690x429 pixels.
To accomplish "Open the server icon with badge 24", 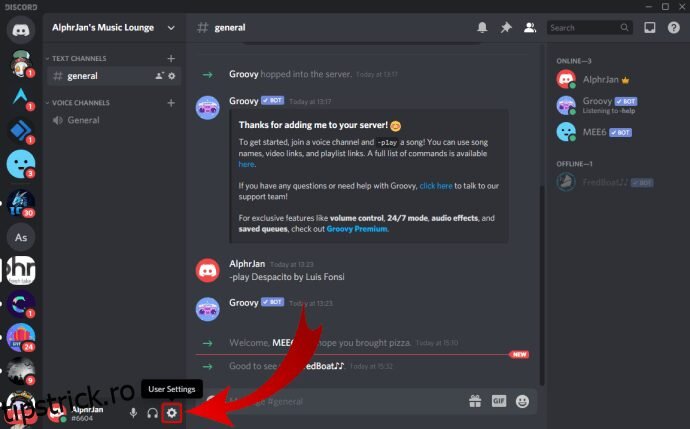I will [21, 337].
